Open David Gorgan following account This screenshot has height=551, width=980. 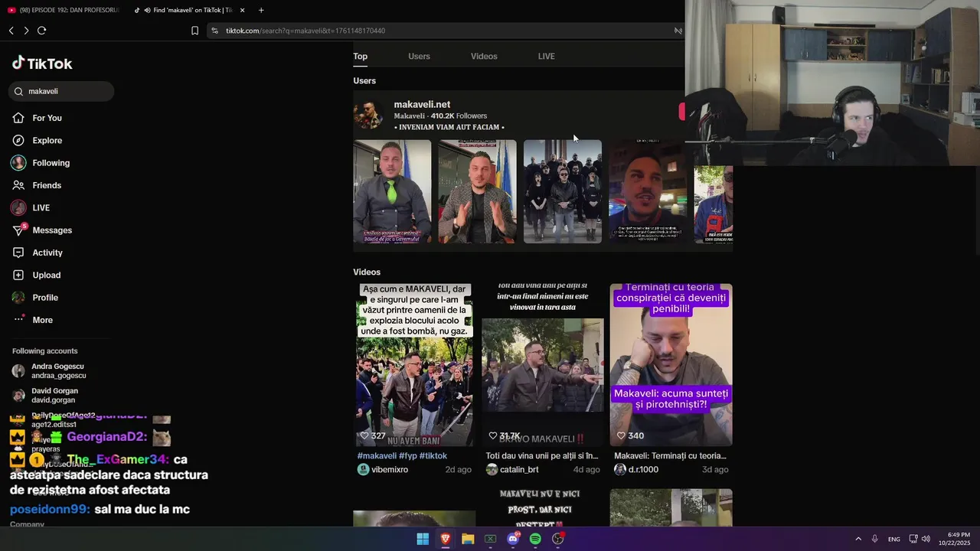pyautogui.click(x=55, y=395)
